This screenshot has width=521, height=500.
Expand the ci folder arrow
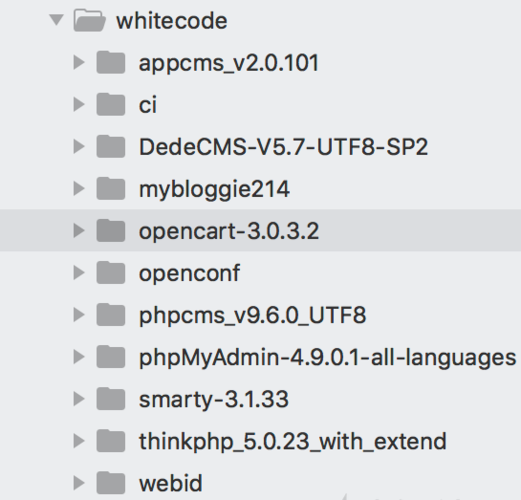79,104
